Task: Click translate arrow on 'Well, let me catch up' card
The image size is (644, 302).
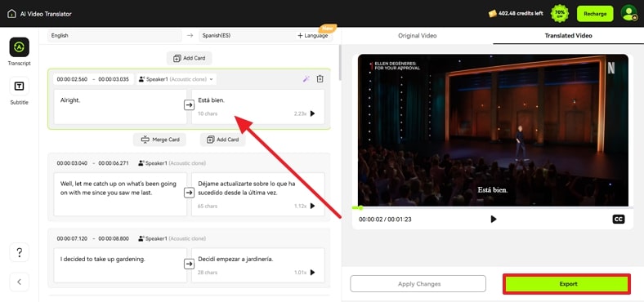Action: click(189, 193)
